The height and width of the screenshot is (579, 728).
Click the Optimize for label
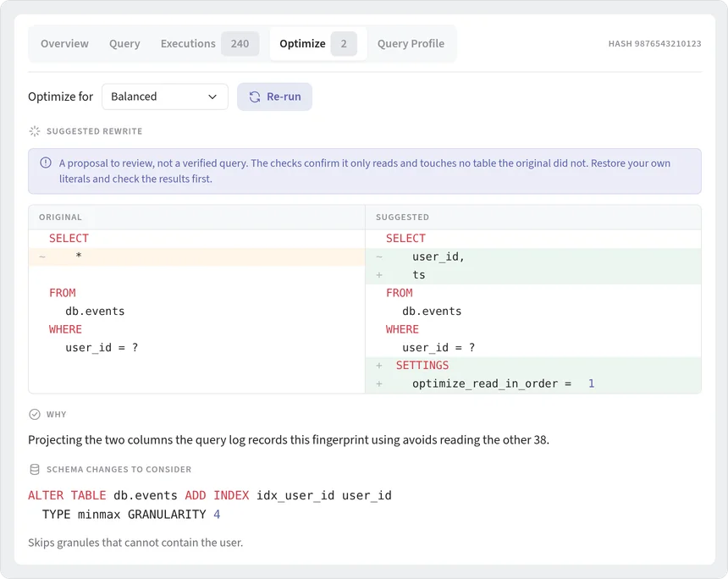coord(60,96)
